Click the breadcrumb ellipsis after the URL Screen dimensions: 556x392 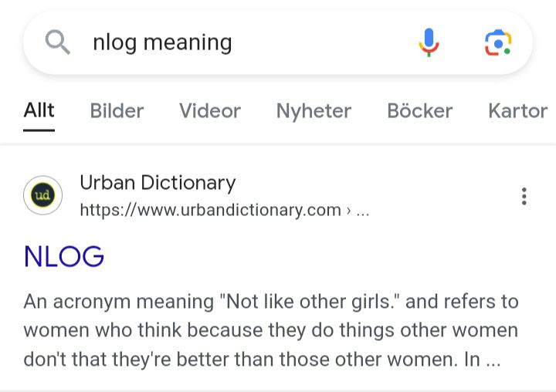click(x=362, y=211)
